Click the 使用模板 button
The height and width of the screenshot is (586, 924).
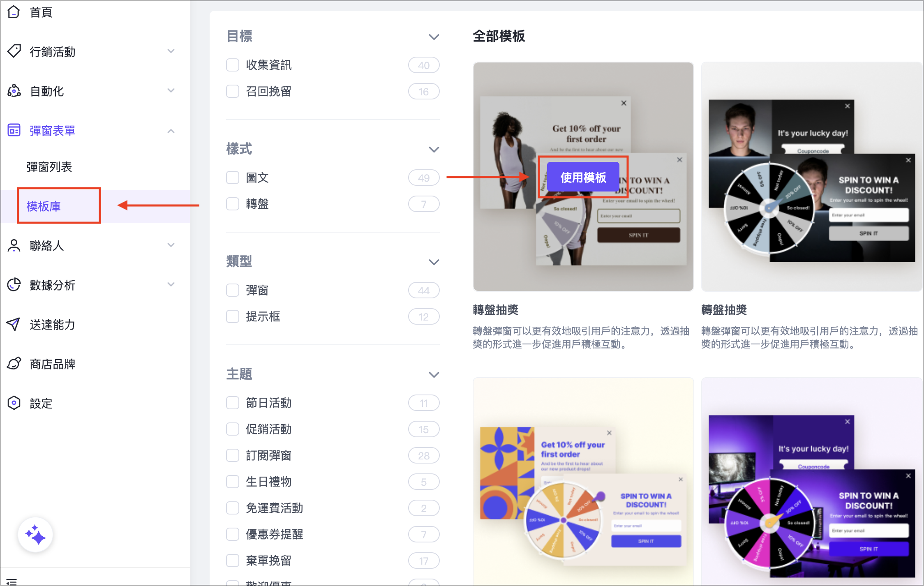(x=583, y=178)
